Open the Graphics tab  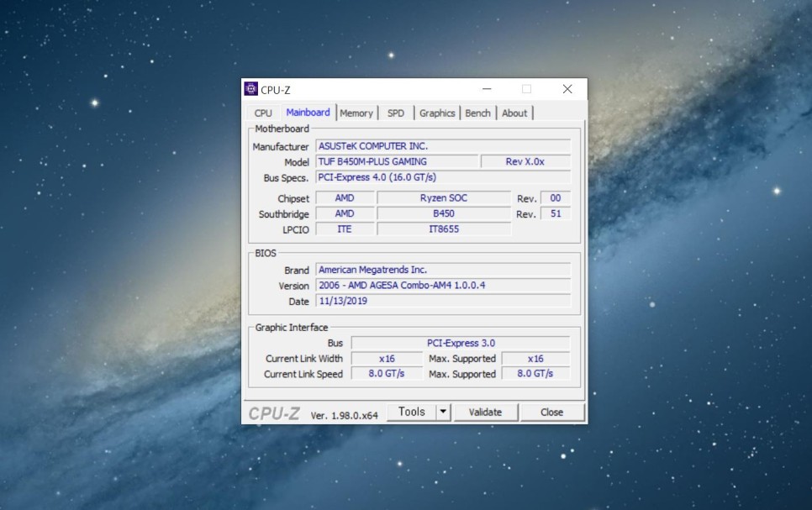[437, 113]
